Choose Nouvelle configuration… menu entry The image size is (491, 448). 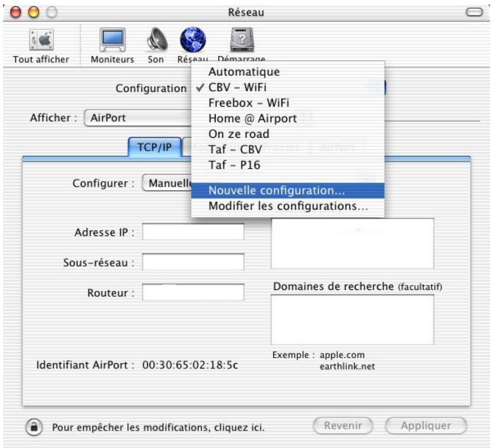(x=287, y=191)
